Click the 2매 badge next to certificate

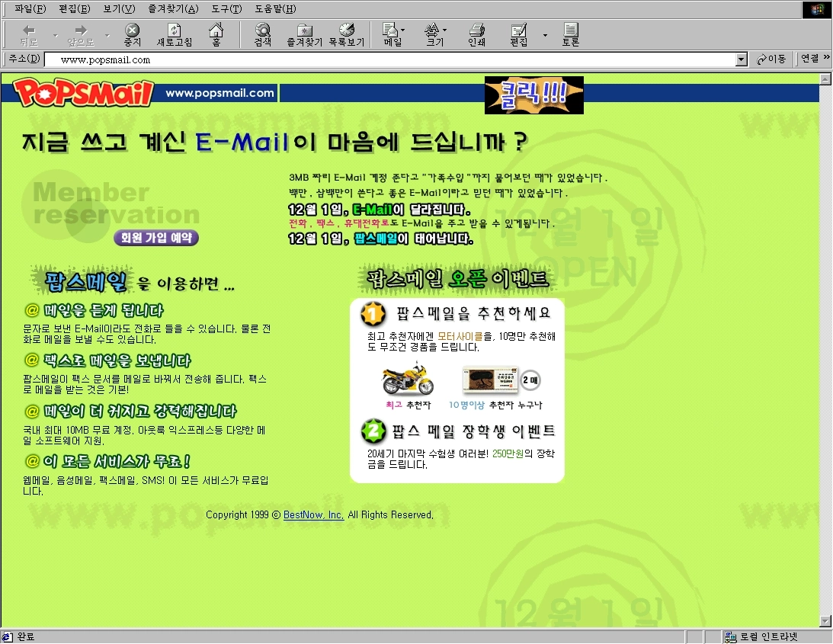(530, 380)
